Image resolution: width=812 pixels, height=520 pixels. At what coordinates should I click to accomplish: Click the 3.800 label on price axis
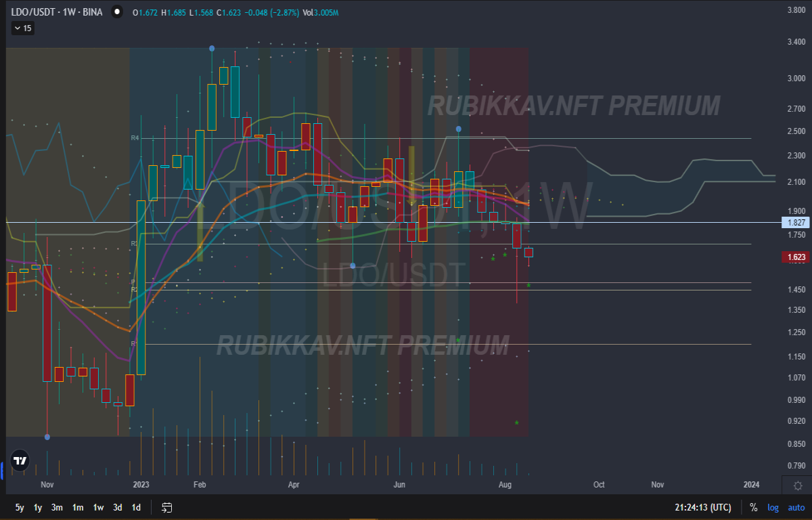[796, 10]
